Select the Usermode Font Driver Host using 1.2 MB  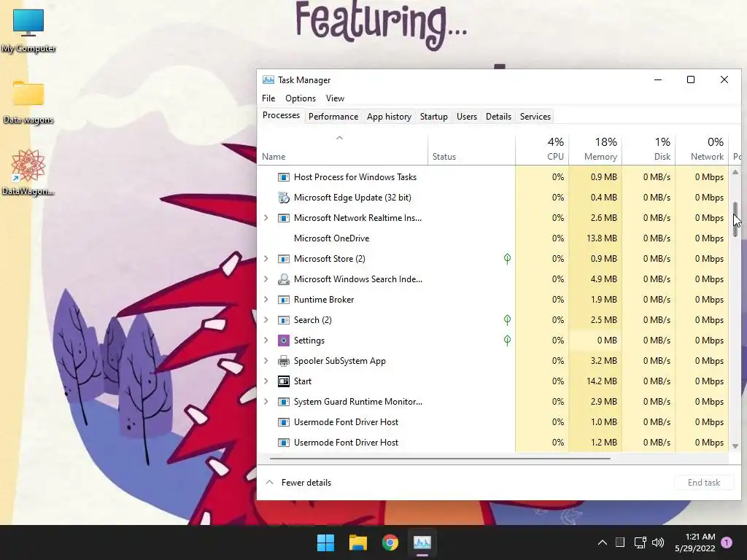coord(492,443)
